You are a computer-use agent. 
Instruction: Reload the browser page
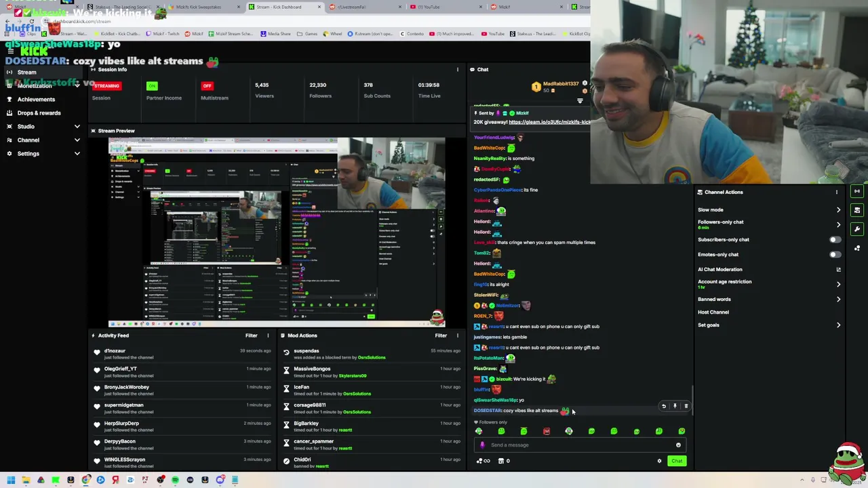(32, 21)
